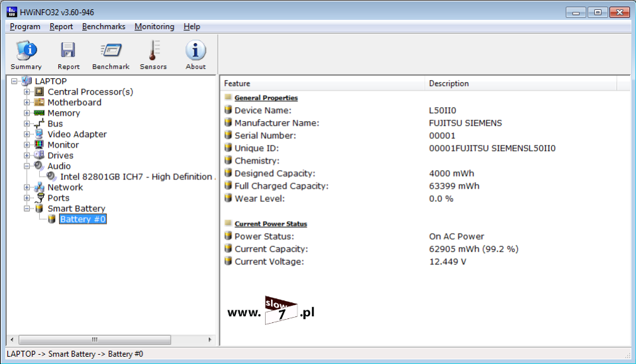Expand the Motherboard node

[x=26, y=102]
